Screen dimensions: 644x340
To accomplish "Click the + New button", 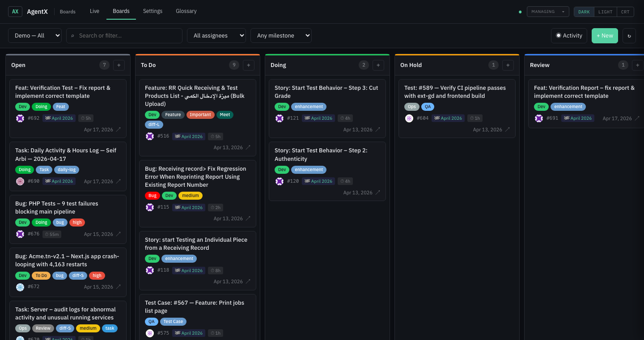I will [605, 36].
